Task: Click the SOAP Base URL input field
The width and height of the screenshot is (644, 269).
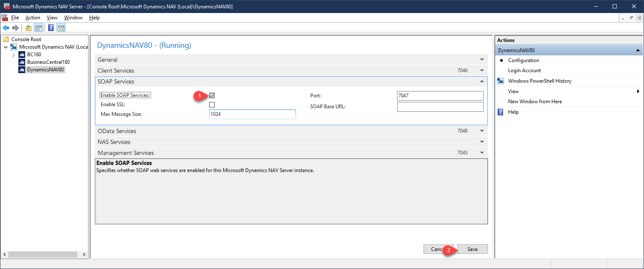Action: tap(440, 107)
